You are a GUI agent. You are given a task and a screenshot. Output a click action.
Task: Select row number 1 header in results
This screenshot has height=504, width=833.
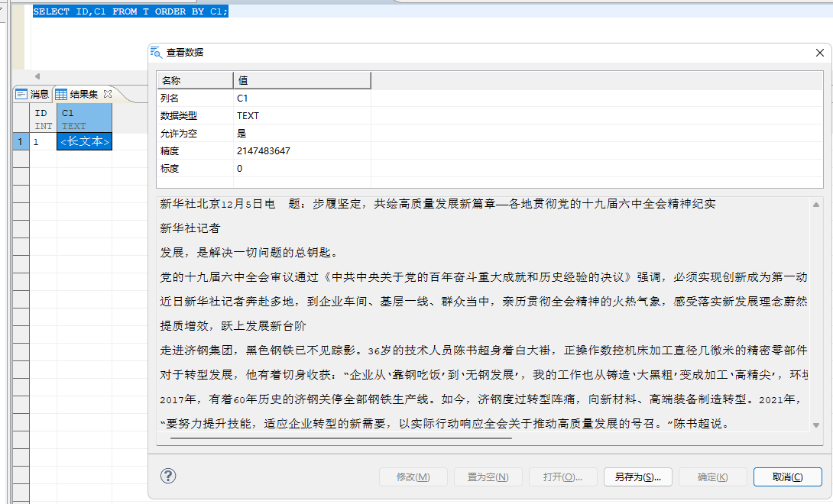click(x=21, y=141)
